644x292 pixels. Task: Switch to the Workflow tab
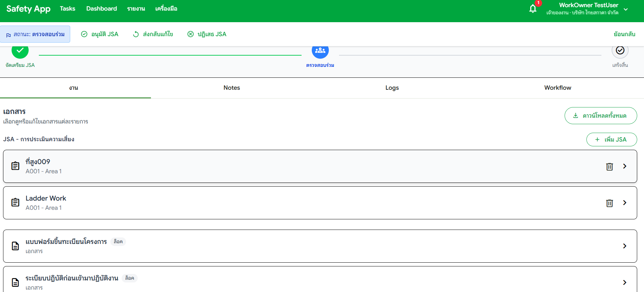pyautogui.click(x=558, y=88)
